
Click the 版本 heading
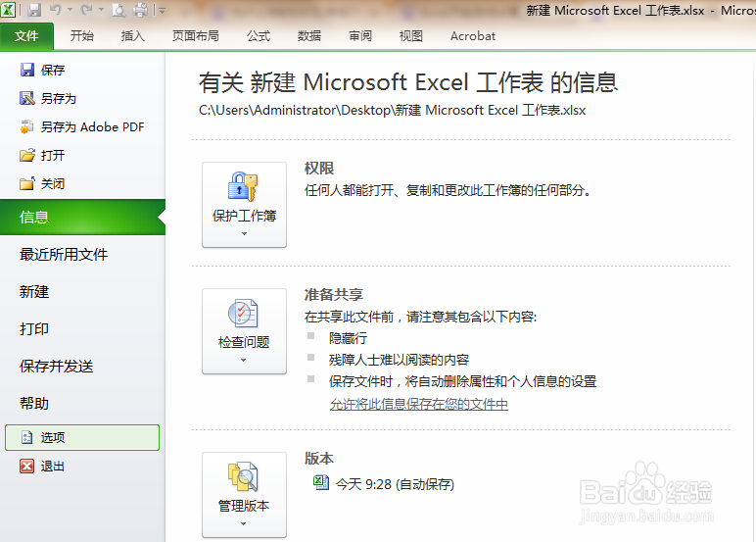coord(319,459)
